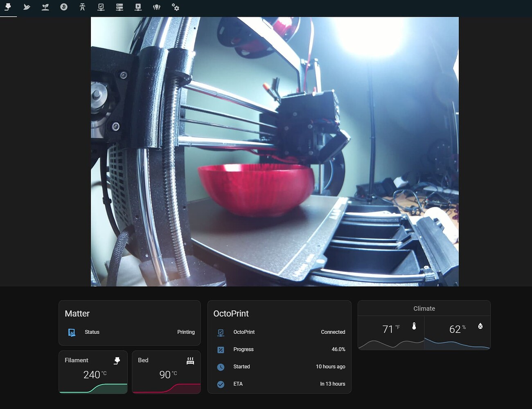The height and width of the screenshot is (409, 532).
Task: Click the printer Status icon on the Matter card
Action: pyautogui.click(x=72, y=332)
